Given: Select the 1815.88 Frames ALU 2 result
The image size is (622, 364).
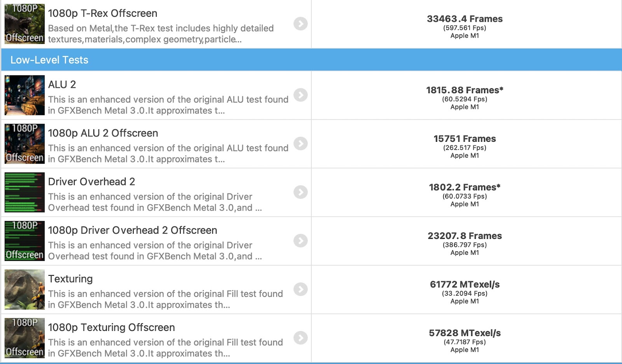Looking at the screenshot, I should pos(465,90).
